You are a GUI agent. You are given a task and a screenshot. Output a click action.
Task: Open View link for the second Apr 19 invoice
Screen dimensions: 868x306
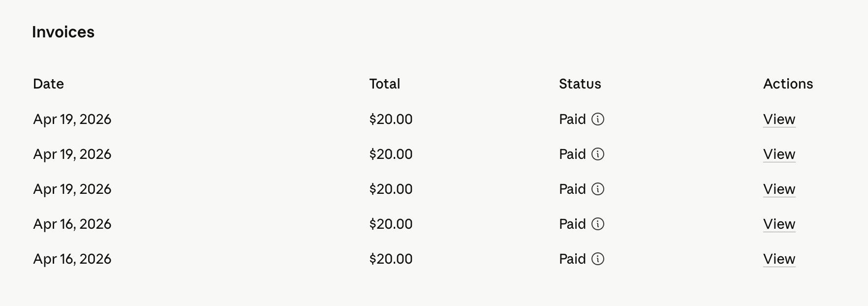(779, 154)
